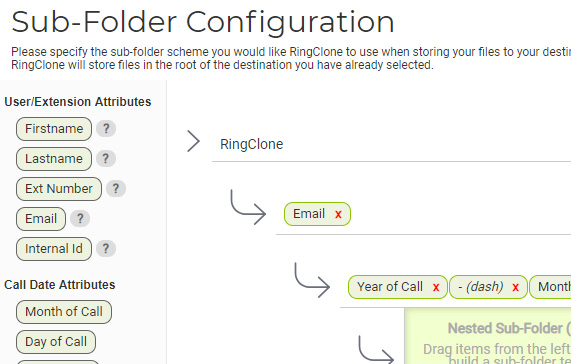Remove the Email tag with its red x
571x364 pixels.
338,214
